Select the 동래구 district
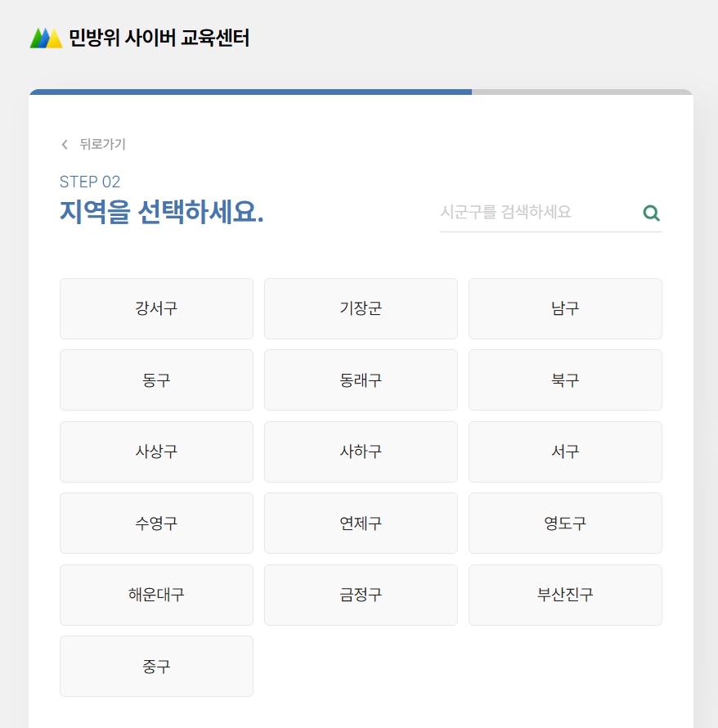Viewport: 718px width, 728px height. point(361,380)
